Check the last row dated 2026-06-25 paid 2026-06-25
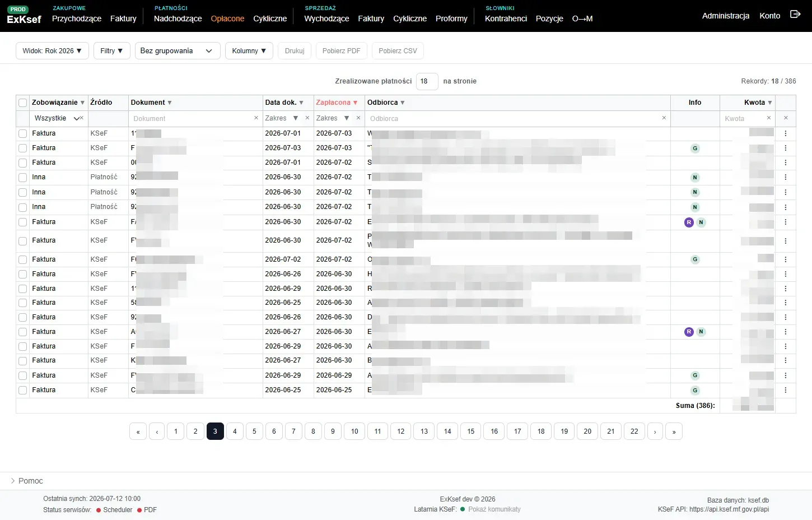This screenshot has width=812, height=520. point(22,391)
